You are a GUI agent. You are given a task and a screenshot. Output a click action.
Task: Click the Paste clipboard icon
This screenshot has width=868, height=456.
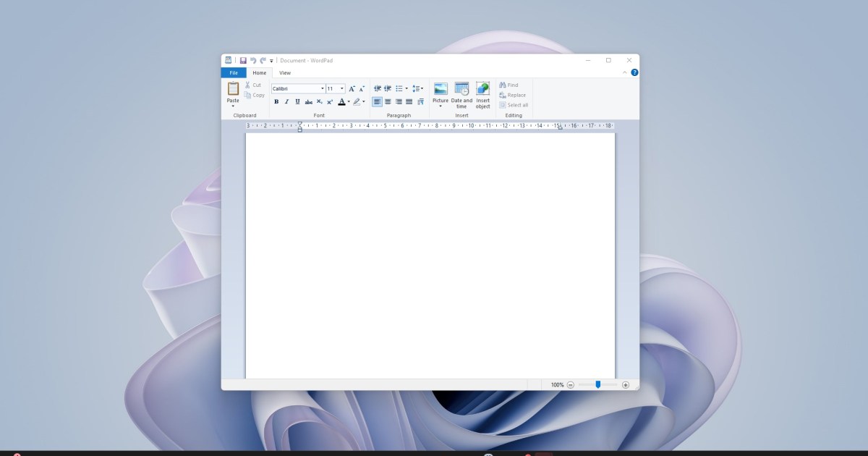coord(233,89)
